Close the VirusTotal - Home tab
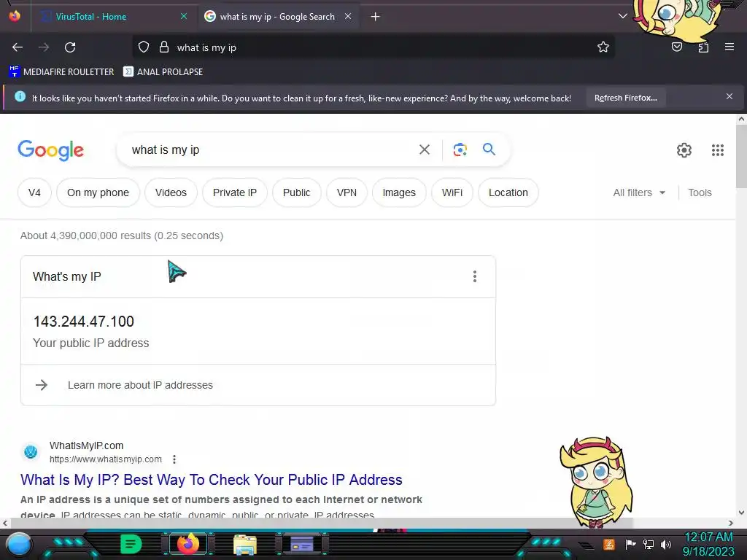The image size is (747, 560). click(x=184, y=16)
